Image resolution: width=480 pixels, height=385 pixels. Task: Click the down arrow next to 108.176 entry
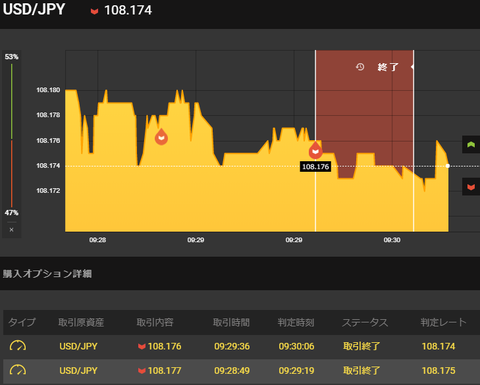pos(142,347)
